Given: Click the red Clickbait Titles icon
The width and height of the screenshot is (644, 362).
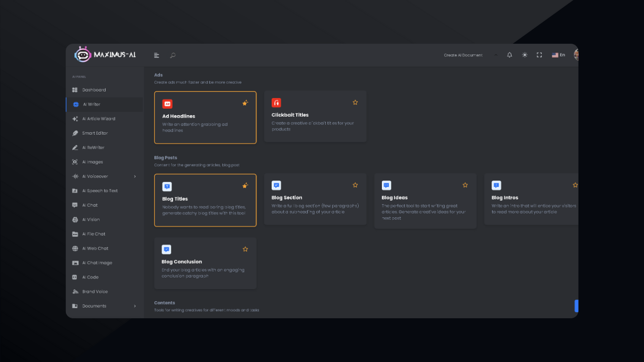Looking at the screenshot, I should (276, 103).
